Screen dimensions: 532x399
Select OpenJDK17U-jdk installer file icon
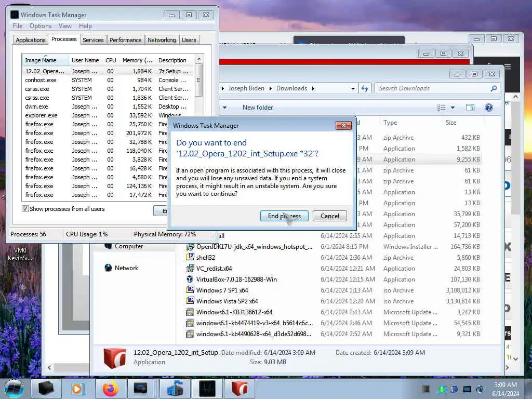190,247
